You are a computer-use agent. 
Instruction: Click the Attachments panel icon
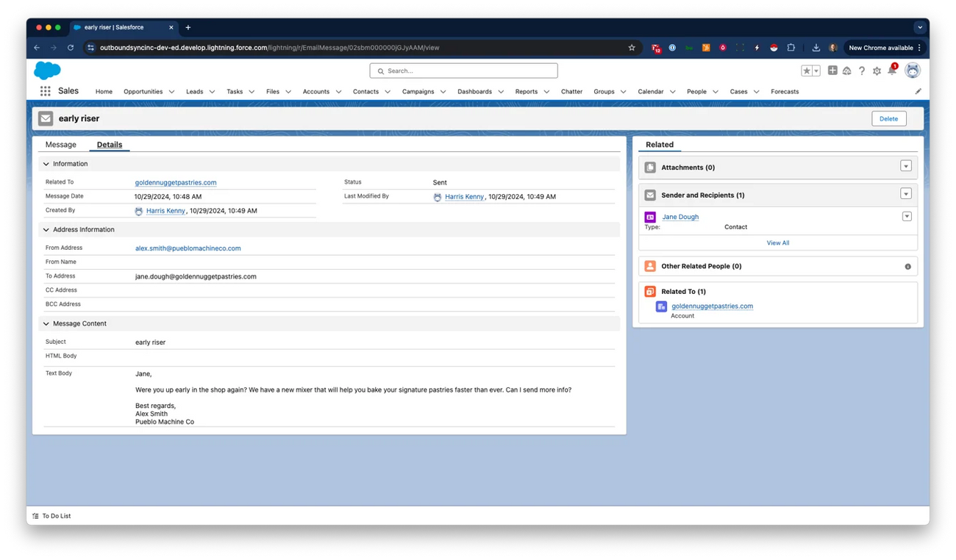tap(649, 167)
